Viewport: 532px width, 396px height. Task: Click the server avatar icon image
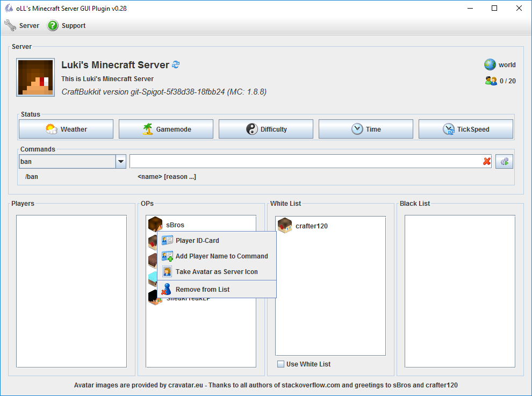click(35, 77)
